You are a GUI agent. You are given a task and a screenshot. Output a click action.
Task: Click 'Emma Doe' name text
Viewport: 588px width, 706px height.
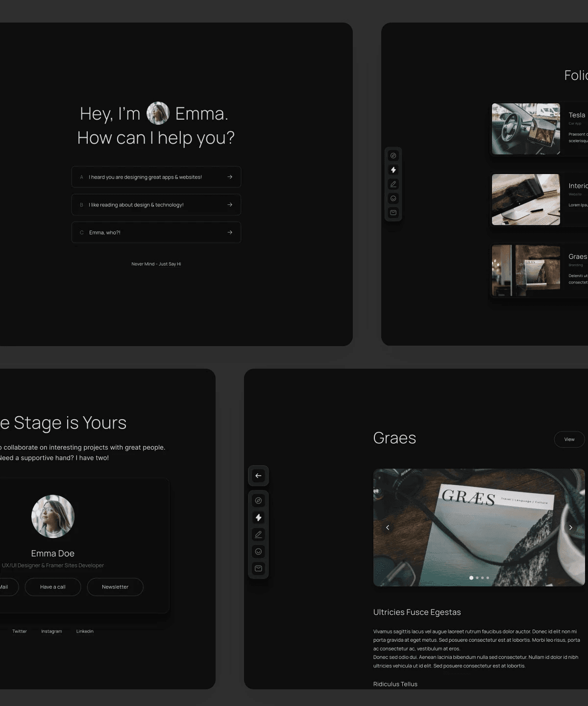[53, 554]
